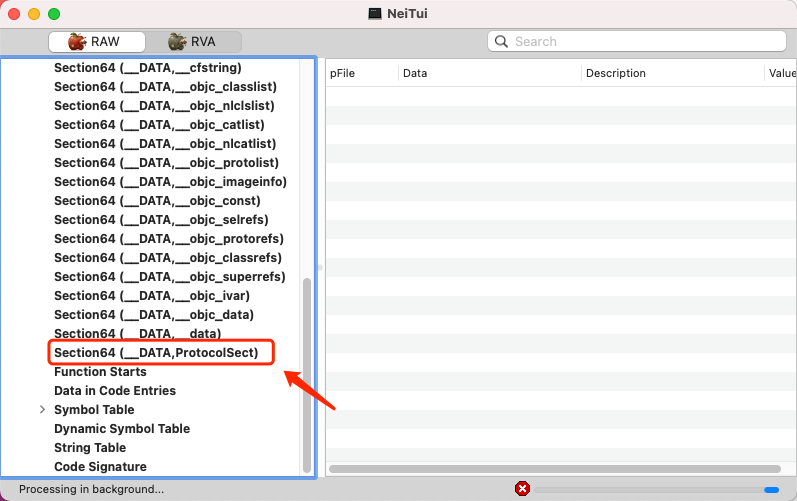Image resolution: width=797 pixels, height=501 pixels.
Task: Open Data in Code Entries
Action: tap(115, 391)
